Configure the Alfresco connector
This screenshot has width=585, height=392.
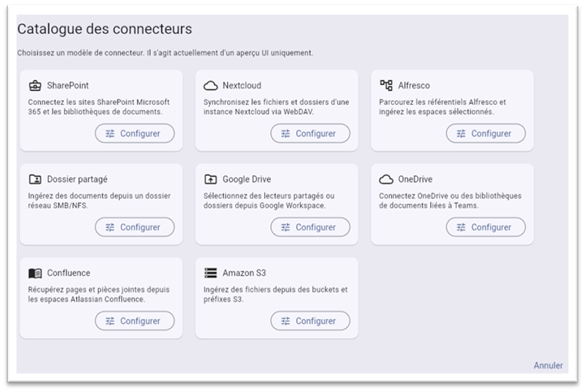click(x=486, y=134)
